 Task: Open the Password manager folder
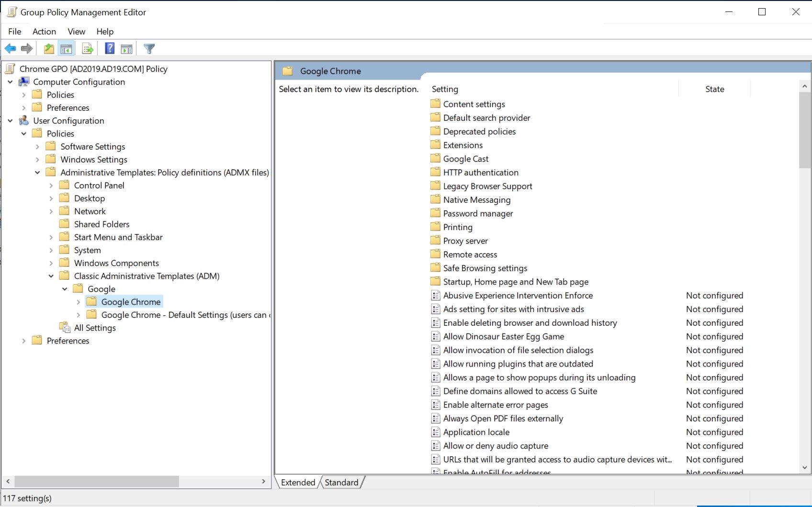(478, 214)
